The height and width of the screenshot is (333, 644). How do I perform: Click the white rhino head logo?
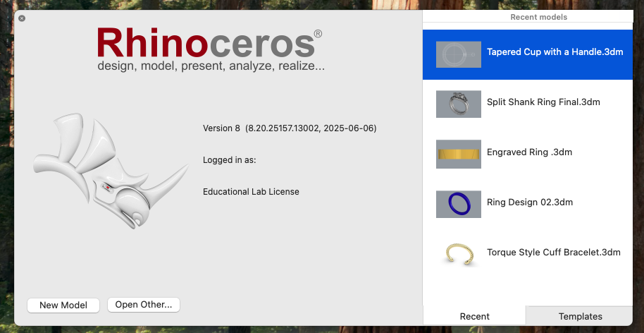pyautogui.click(x=111, y=171)
